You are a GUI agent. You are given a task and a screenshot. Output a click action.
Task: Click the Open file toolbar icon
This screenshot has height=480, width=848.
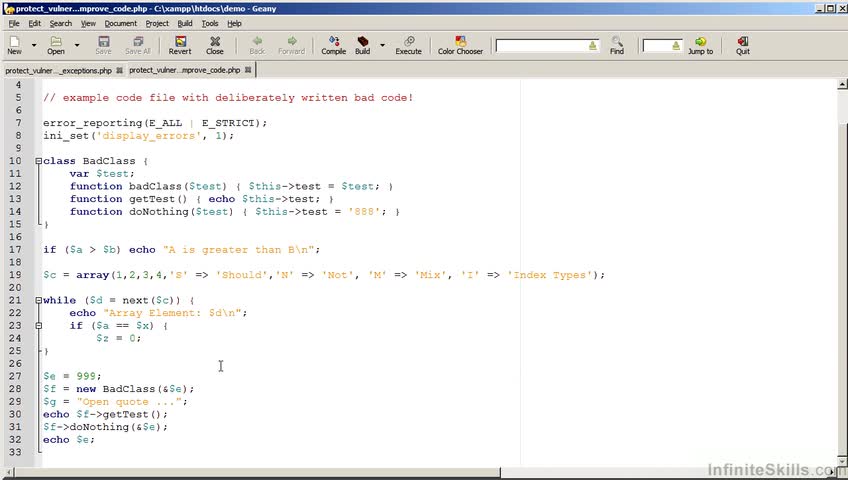pyautogui.click(x=56, y=45)
